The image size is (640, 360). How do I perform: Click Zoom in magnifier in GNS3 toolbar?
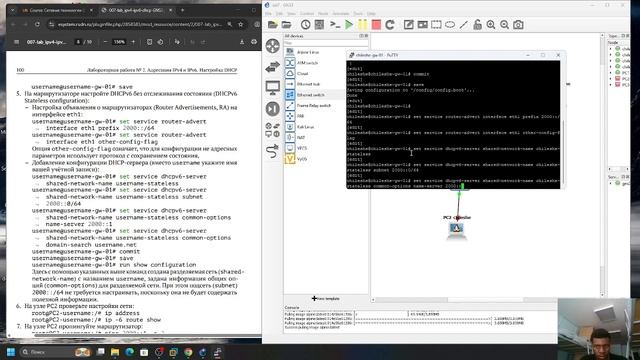point(491,25)
